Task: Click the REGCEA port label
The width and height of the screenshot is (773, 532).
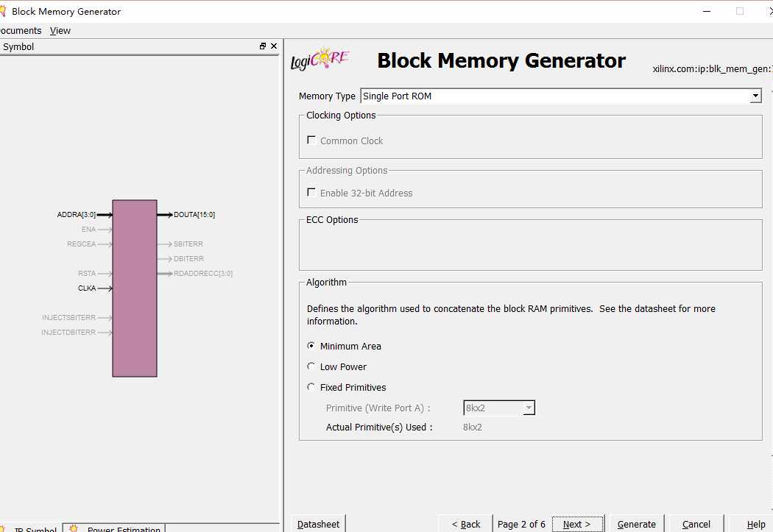Action: coord(81,244)
